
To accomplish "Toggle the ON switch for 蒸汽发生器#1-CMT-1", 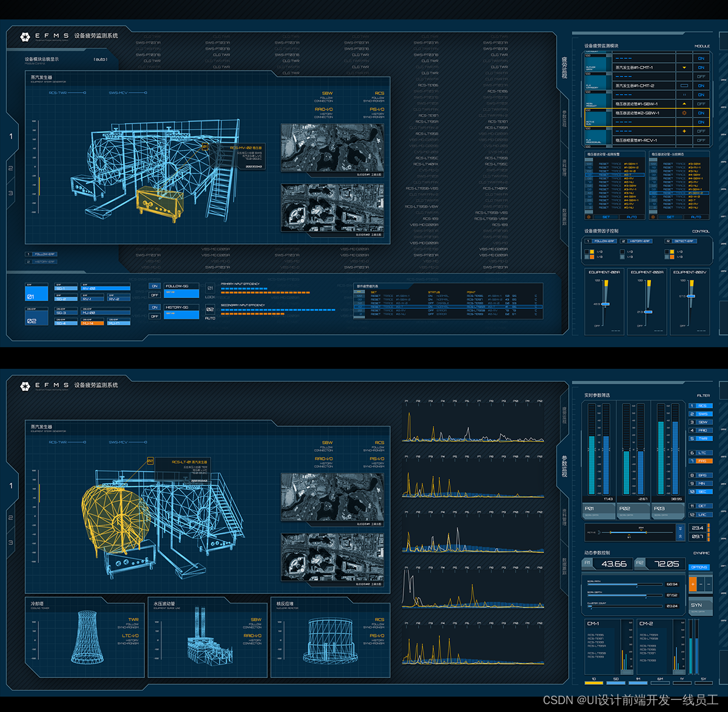I will click(x=701, y=67).
